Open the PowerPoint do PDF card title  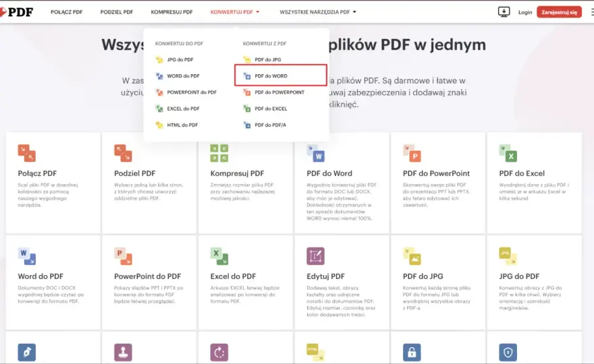point(147,276)
